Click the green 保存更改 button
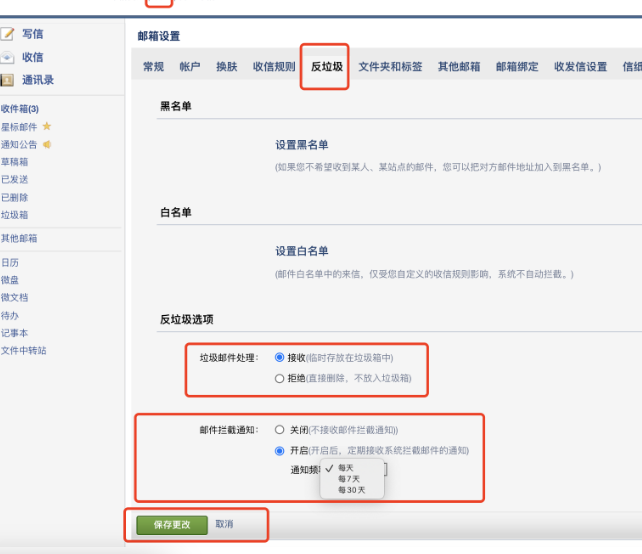This screenshot has width=642, height=554. [x=171, y=525]
